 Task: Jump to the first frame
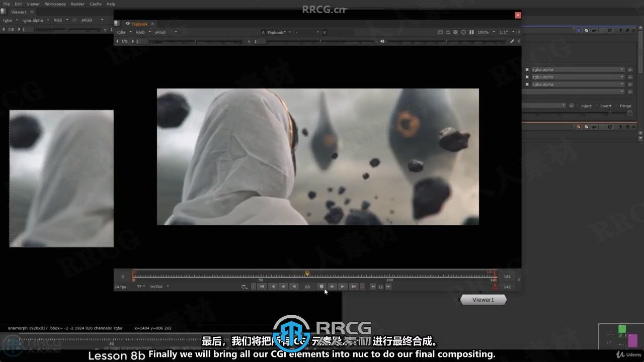(x=262, y=287)
